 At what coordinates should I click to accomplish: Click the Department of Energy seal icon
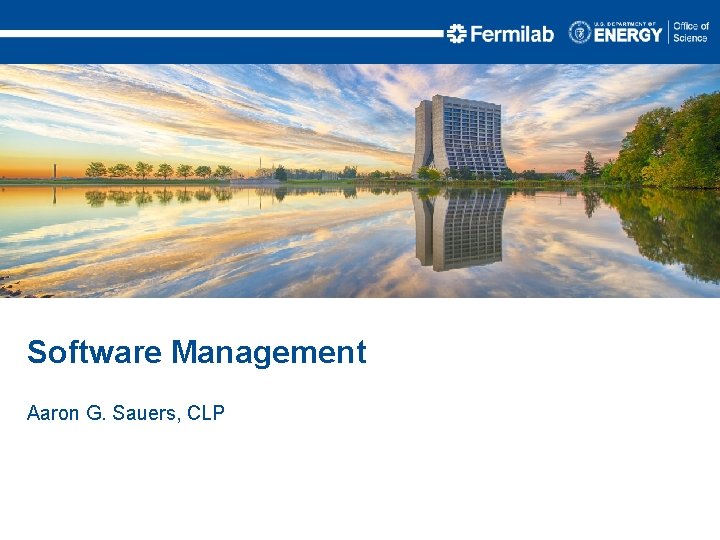pos(580,33)
